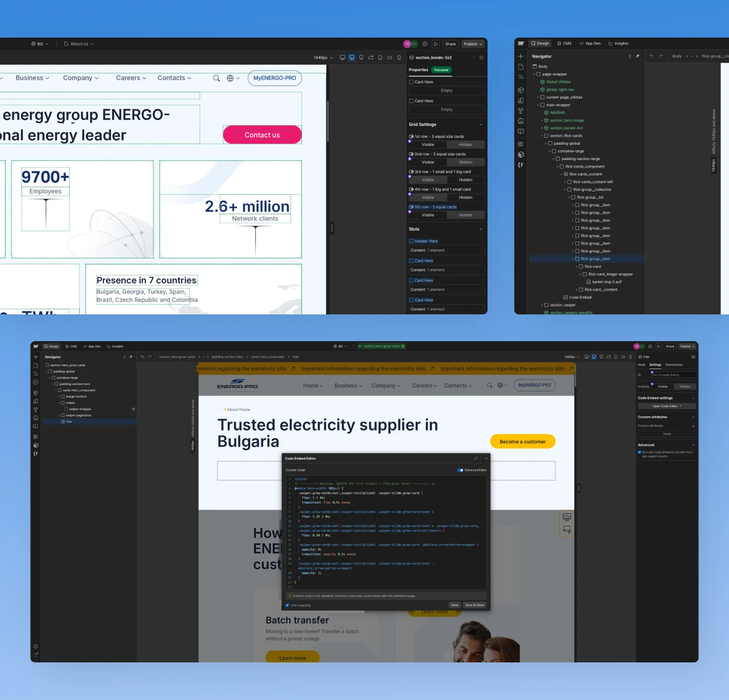Collapse main-wrapper in top-right Navigator
Viewport: 729px width, 700px height.
click(x=538, y=105)
